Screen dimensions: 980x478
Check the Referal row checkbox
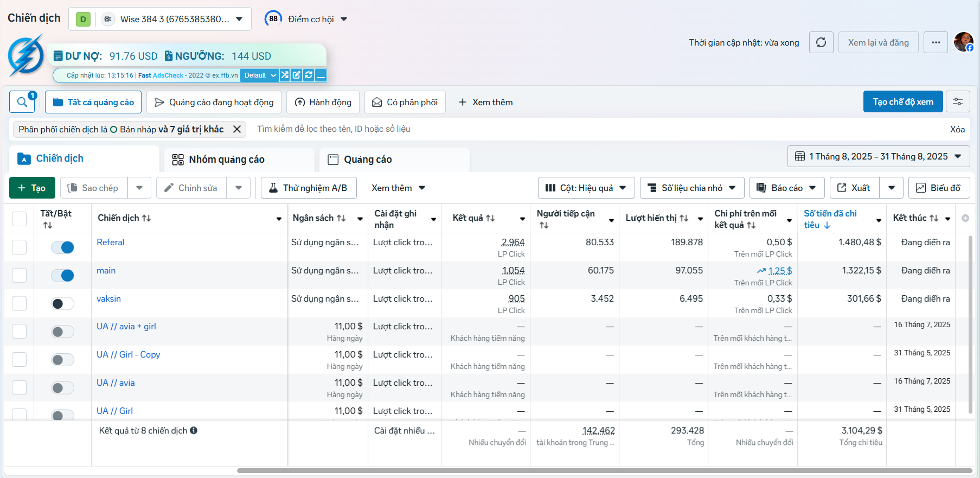(x=19, y=247)
